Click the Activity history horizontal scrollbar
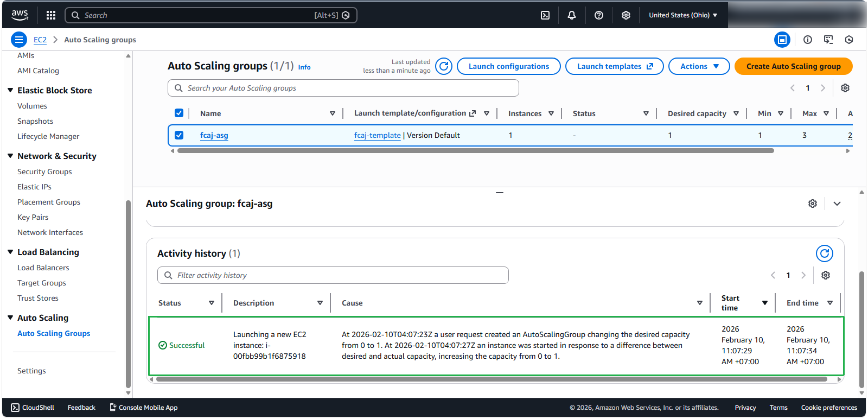Viewport: 868px width, 419px height. 492,379
